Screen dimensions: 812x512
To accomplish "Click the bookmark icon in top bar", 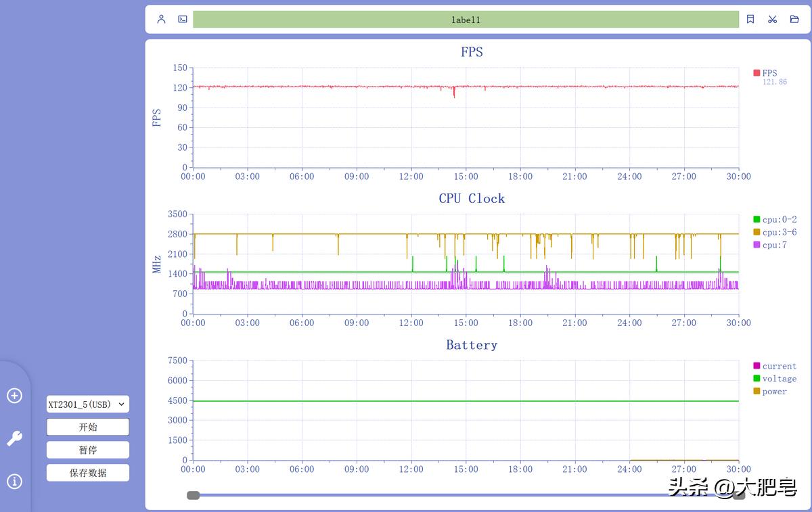I will [750, 20].
